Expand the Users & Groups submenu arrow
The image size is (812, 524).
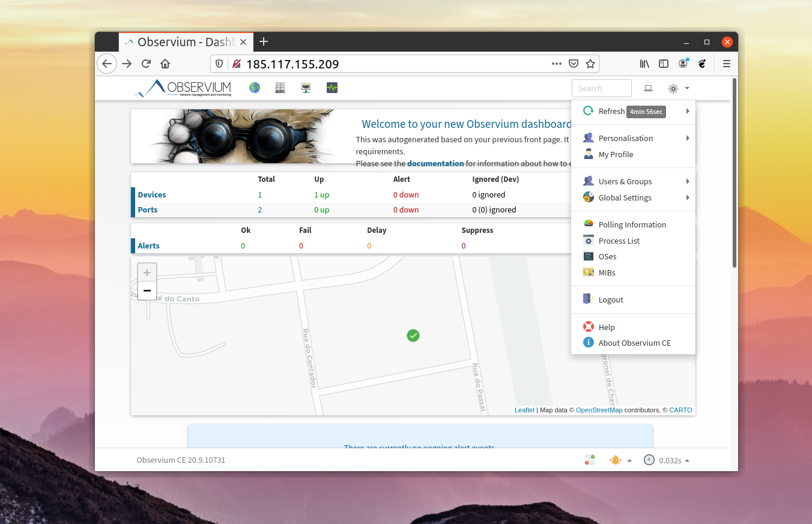(x=688, y=181)
